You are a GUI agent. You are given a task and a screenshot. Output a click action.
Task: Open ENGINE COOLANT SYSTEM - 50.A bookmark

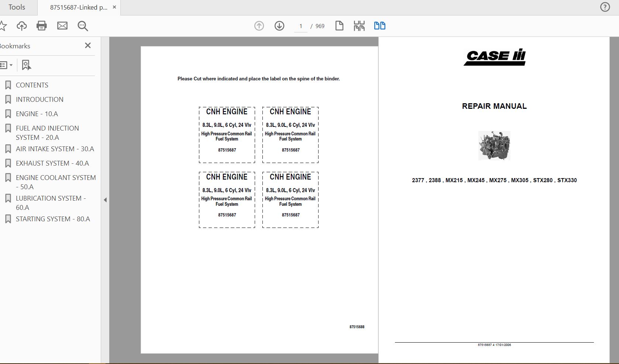click(56, 182)
